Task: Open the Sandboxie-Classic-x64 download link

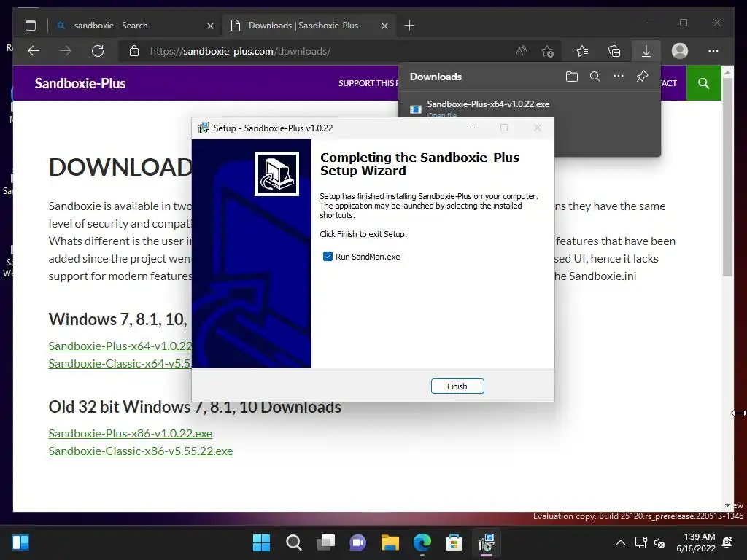Action: 120,364
